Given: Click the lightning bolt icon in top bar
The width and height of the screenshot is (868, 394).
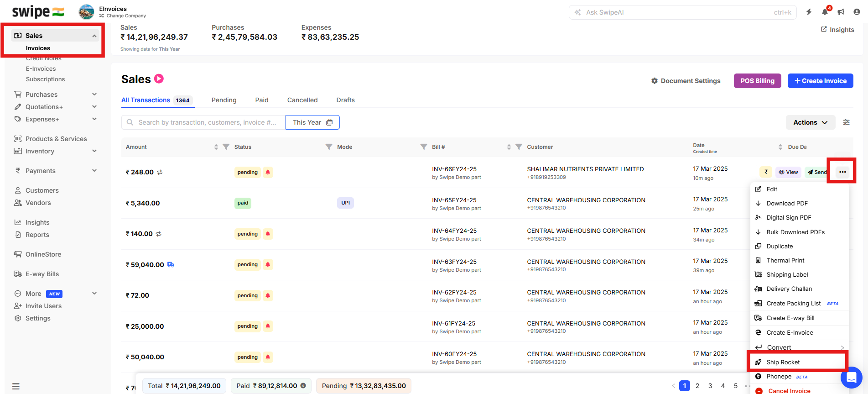Looking at the screenshot, I should [809, 12].
